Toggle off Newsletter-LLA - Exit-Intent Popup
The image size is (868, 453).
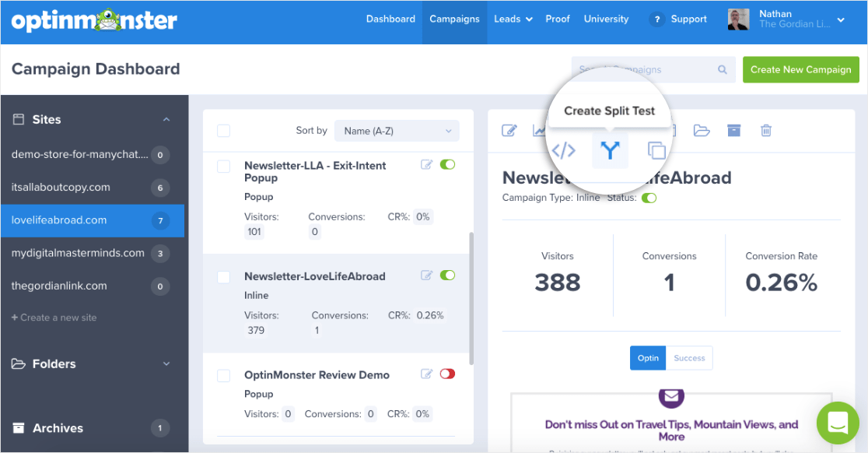click(x=448, y=164)
